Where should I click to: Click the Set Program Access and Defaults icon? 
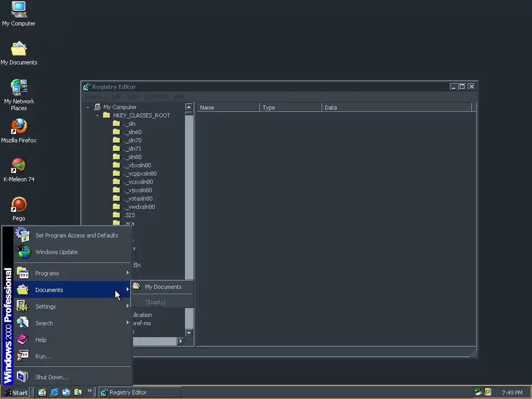click(x=23, y=235)
